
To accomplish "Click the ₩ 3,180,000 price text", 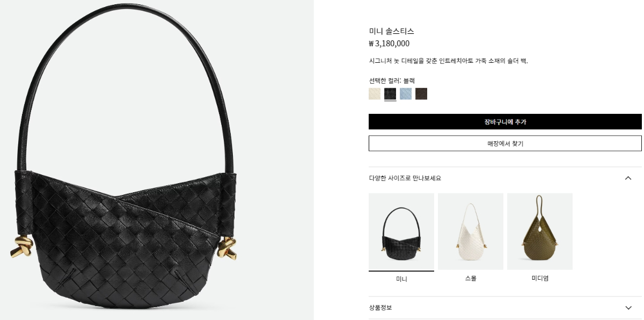I will tap(389, 43).
